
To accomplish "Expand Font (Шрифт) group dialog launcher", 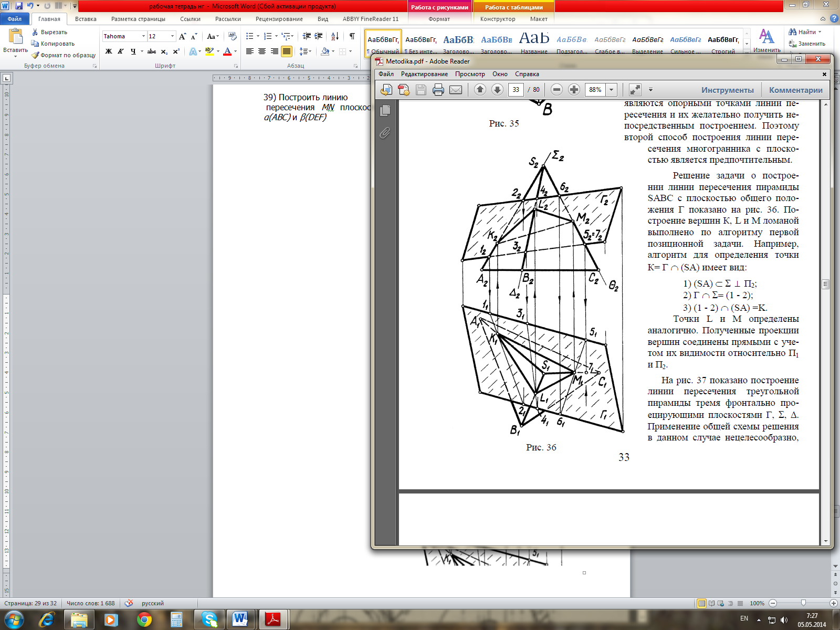I will pos(236,66).
